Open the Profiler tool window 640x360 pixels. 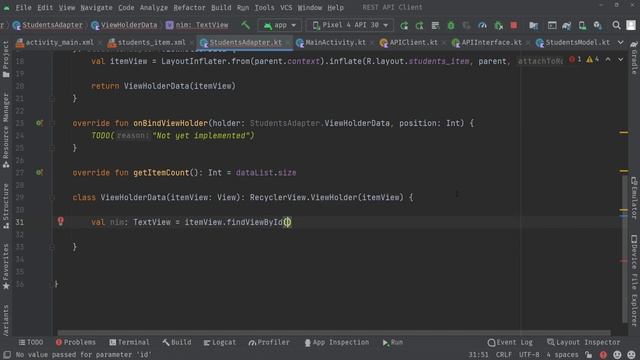point(269,342)
